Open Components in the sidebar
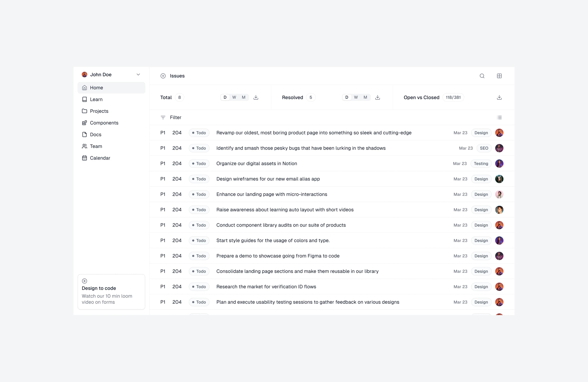Screen dimensions: 588x382 (x=111, y=123)
